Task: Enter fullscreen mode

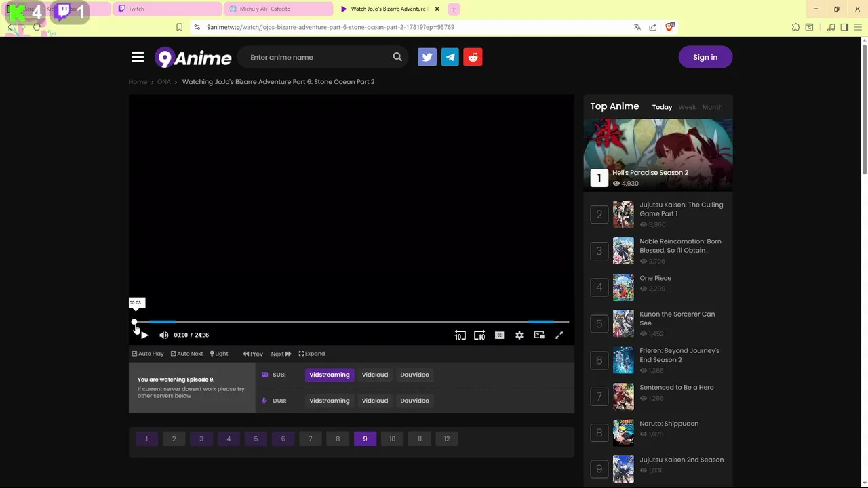Action: pyautogui.click(x=559, y=335)
